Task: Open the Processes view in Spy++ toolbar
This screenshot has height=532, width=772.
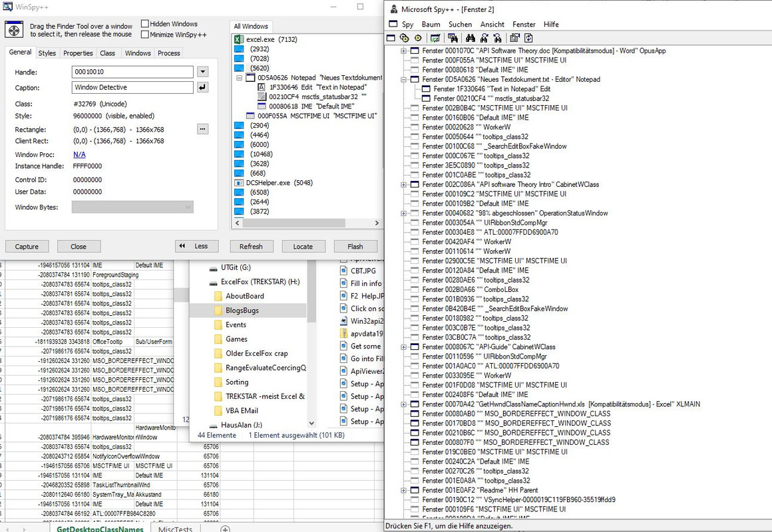Action: [405, 38]
